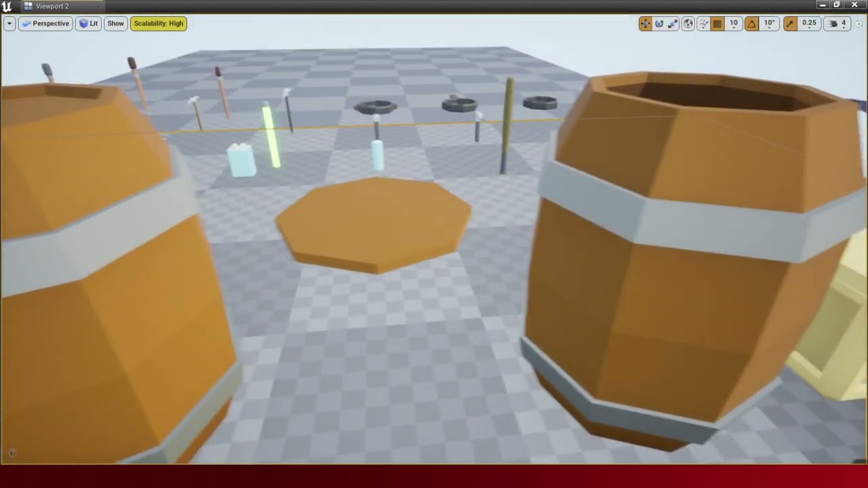Open viewport options dropdown arrow
Image resolution: width=868 pixels, height=488 pixels.
(9, 24)
